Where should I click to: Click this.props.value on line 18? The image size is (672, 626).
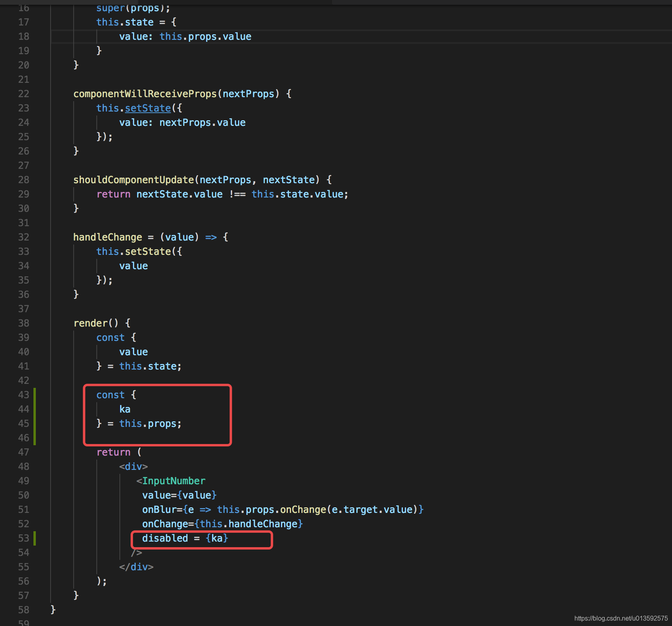click(x=205, y=37)
